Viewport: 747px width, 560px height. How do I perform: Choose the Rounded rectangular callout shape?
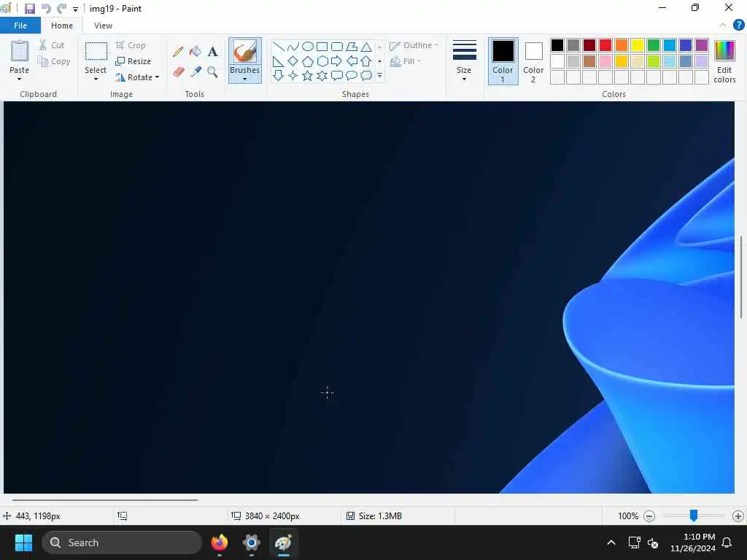point(337,75)
